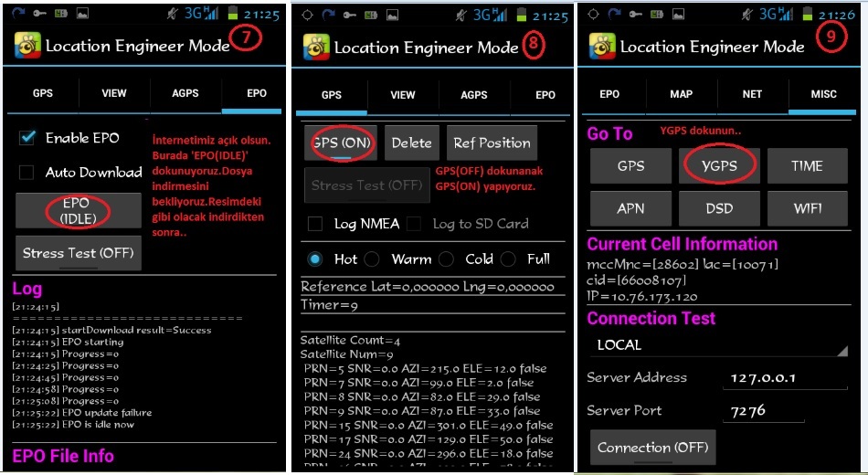Tap the app icon in screen 9 title bar

pyautogui.click(x=602, y=46)
